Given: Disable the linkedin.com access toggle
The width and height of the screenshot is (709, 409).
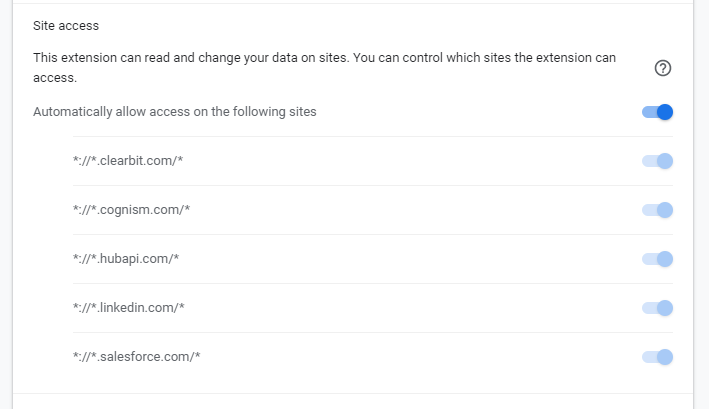Looking at the screenshot, I should coord(657,308).
